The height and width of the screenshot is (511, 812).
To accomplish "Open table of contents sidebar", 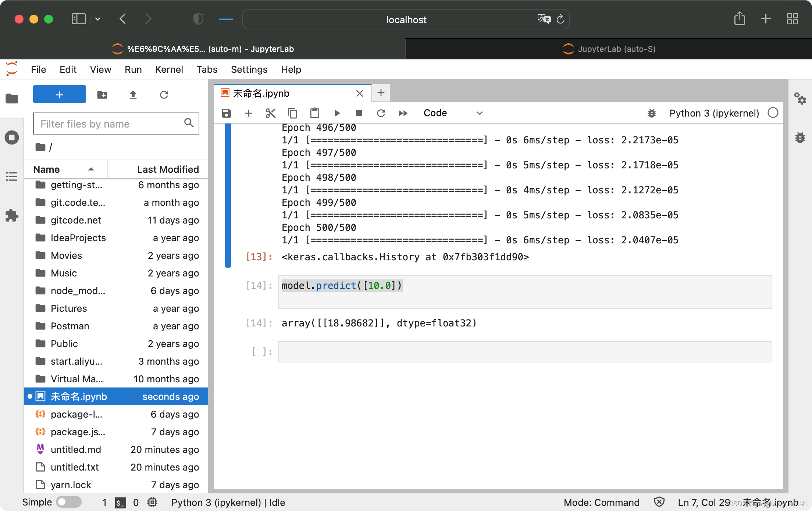I will (12, 176).
